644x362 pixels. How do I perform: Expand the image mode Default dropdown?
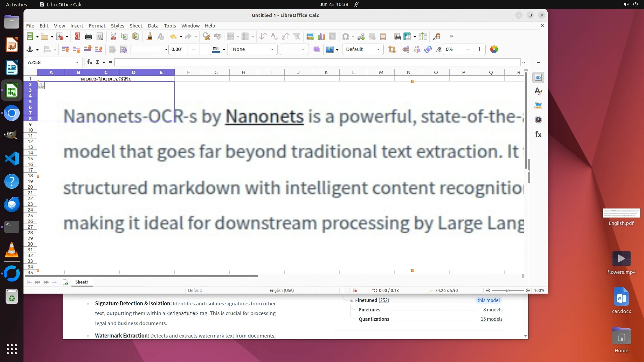(377, 50)
